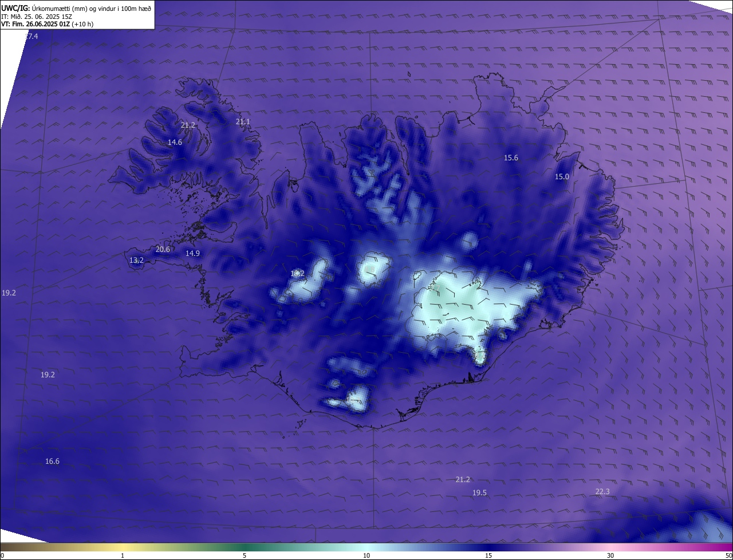Click the colour scale tick label 30

(x=610, y=555)
